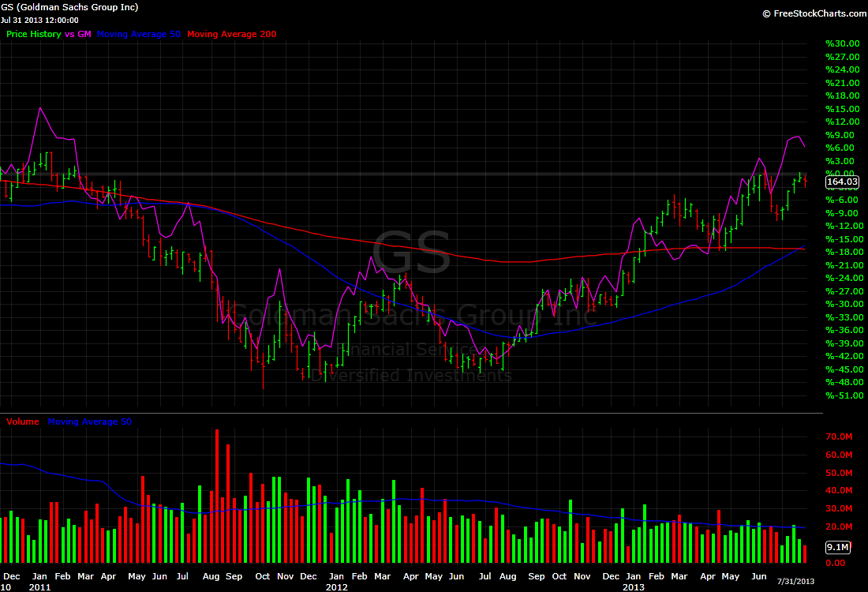Select the red 'Volume' pane label
868x592 pixels.
[x=23, y=422]
